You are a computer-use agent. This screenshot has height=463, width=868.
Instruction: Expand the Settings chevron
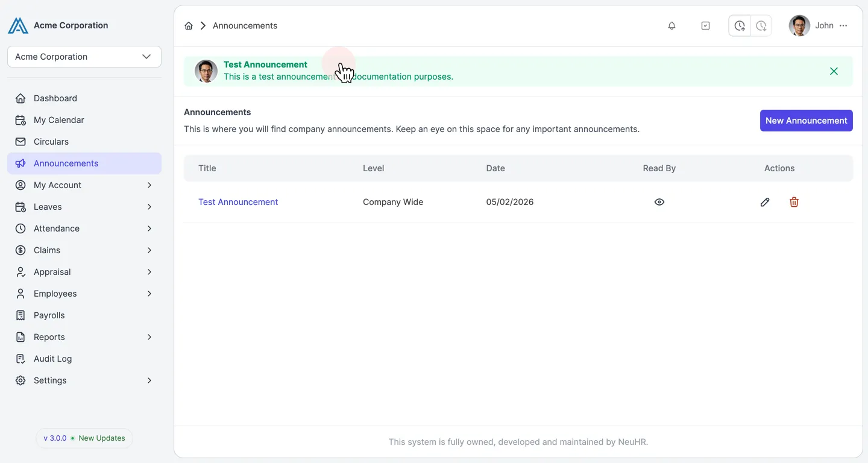(149, 380)
